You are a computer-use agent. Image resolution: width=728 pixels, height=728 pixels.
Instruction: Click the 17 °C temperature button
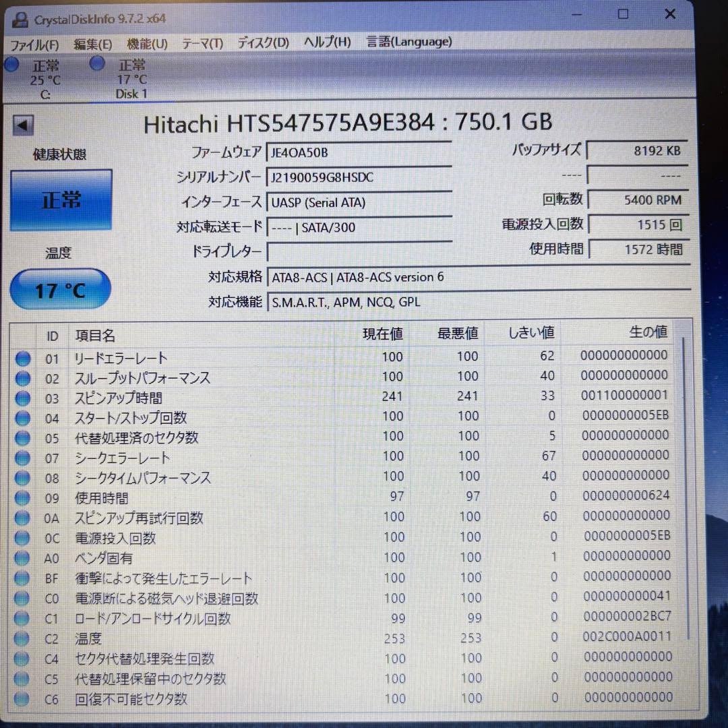[x=60, y=290]
